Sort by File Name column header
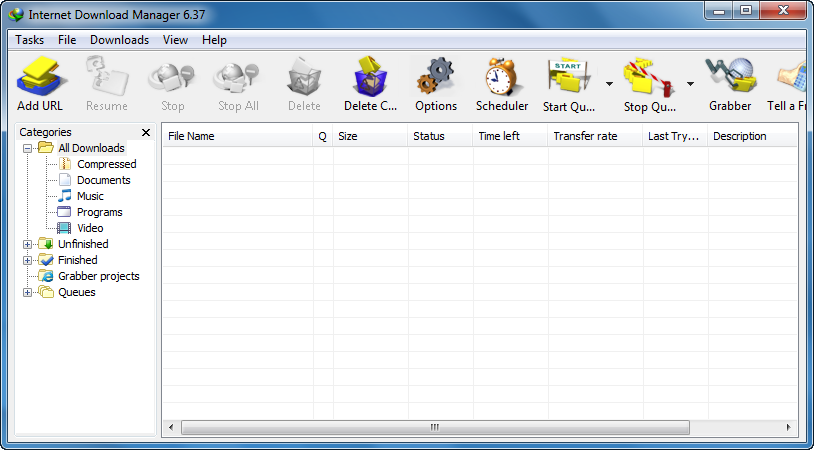The image size is (814, 450). pyautogui.click(x=238, y=136)
